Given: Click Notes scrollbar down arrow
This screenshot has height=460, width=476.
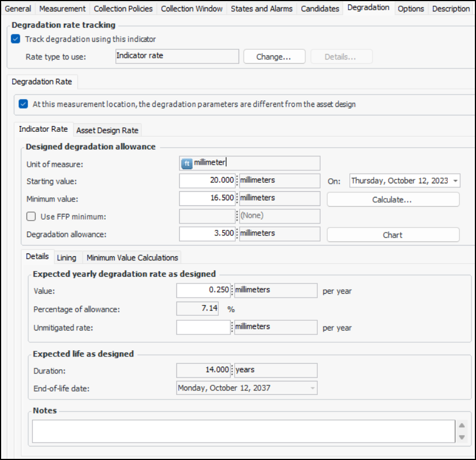Looking at the screenshot, I should tap(462, 437).
